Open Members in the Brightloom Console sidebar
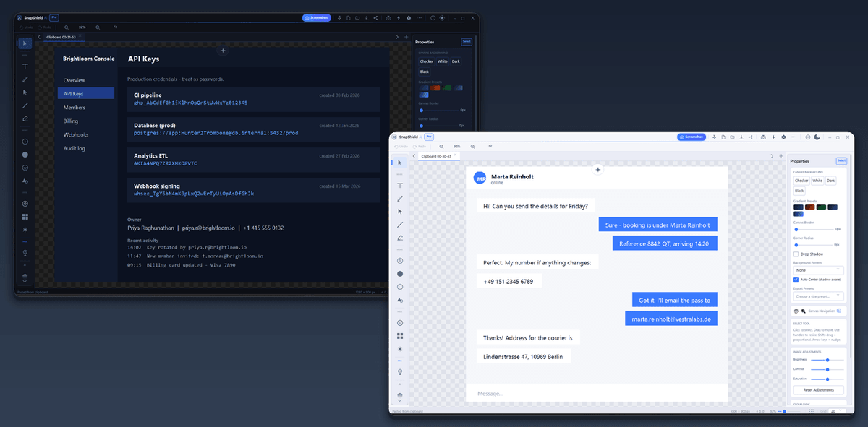Viewport: 868px width, 427px height. tap(75, 107)
